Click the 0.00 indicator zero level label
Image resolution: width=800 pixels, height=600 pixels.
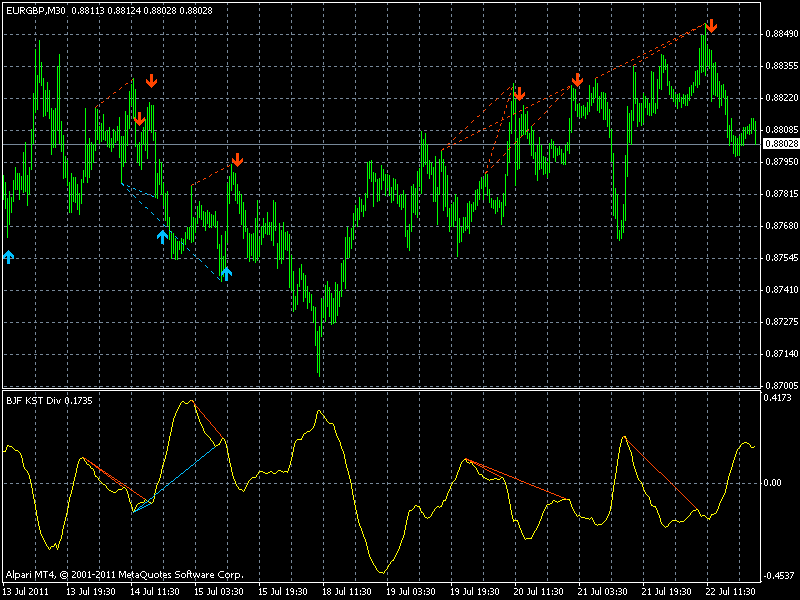pyautogui.click(x=772, y=483)
